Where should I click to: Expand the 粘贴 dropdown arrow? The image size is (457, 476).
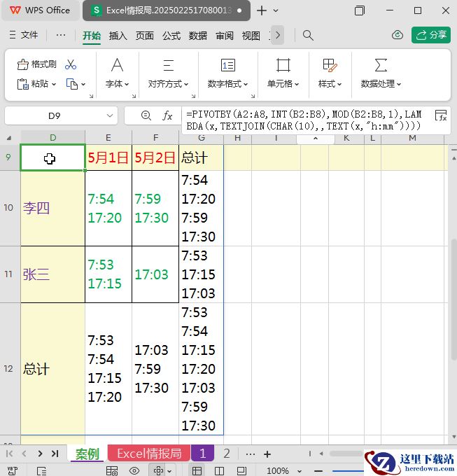coord(54,84)
